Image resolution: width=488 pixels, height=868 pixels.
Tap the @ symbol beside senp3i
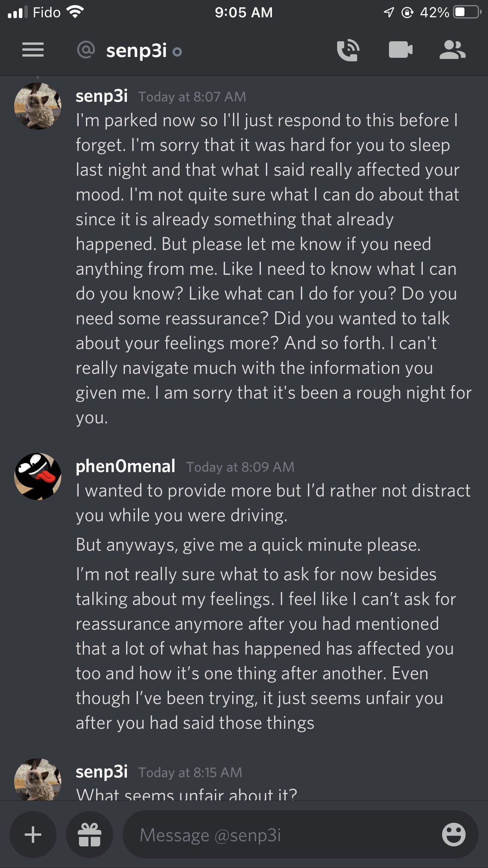click(86, 50)
